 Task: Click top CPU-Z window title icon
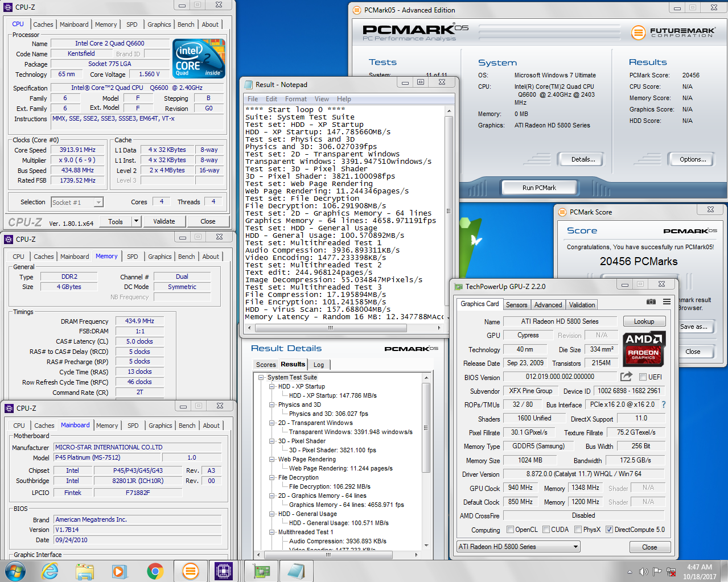(9, 7)
